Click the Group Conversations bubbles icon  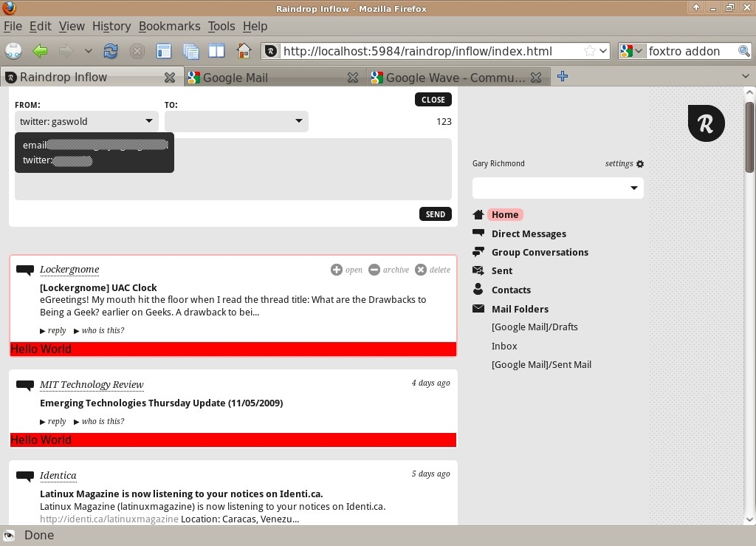[x=478, y=252]
